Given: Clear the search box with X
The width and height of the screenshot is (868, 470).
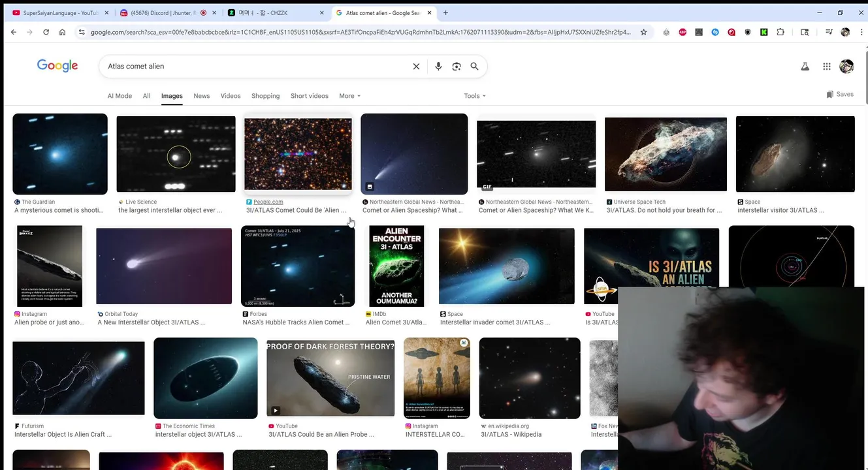Looking at the screenshot, I should pyautogui.click(x=416, y=67).
